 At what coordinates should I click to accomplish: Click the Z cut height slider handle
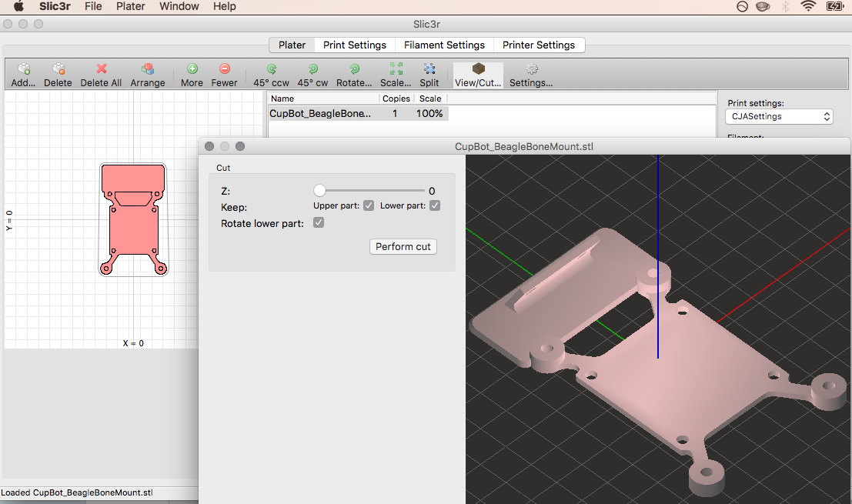point(319,191)
